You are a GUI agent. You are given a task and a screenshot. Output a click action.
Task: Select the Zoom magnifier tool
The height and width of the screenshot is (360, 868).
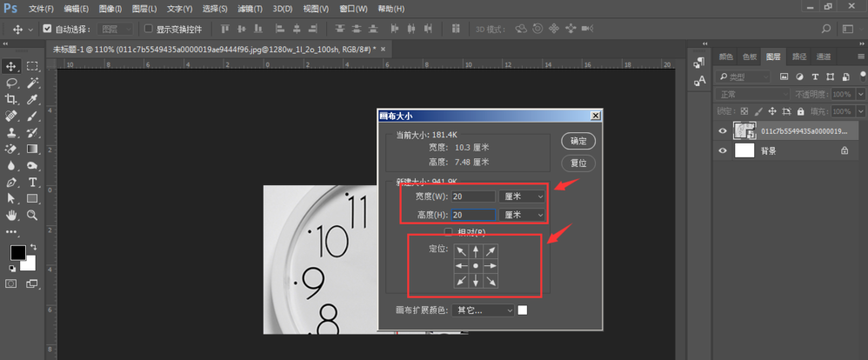click(32, 215)
